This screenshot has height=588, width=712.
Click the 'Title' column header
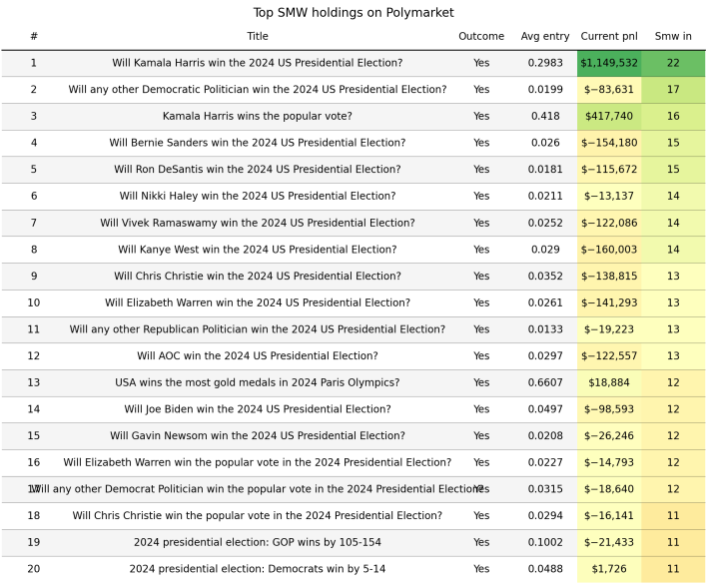pyautogui.click(x=258, y=36)
